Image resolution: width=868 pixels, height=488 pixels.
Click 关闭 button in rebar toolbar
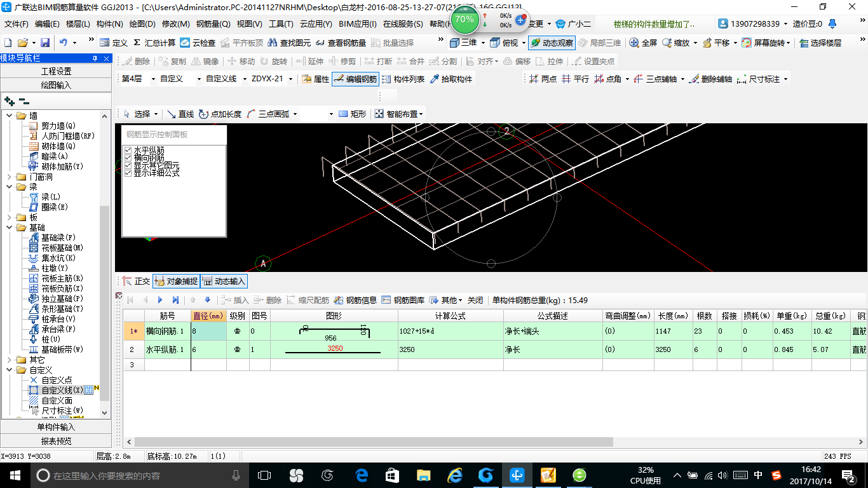tap(475, 300)
